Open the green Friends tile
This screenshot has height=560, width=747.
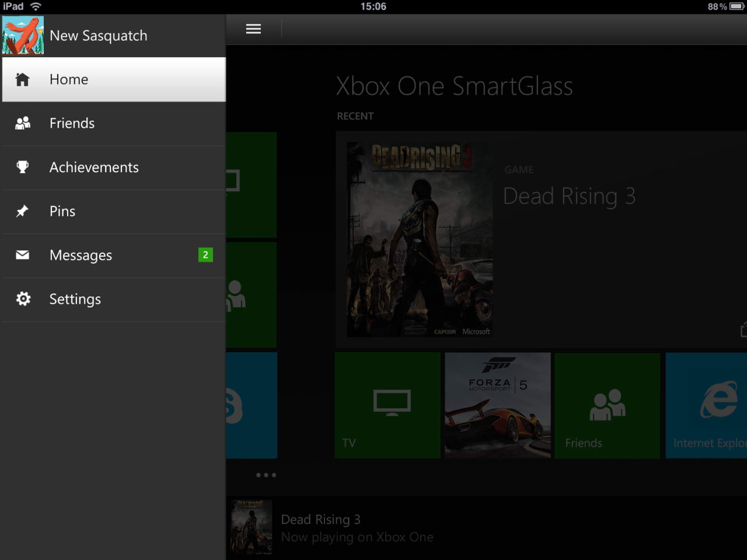click(607, 405)
